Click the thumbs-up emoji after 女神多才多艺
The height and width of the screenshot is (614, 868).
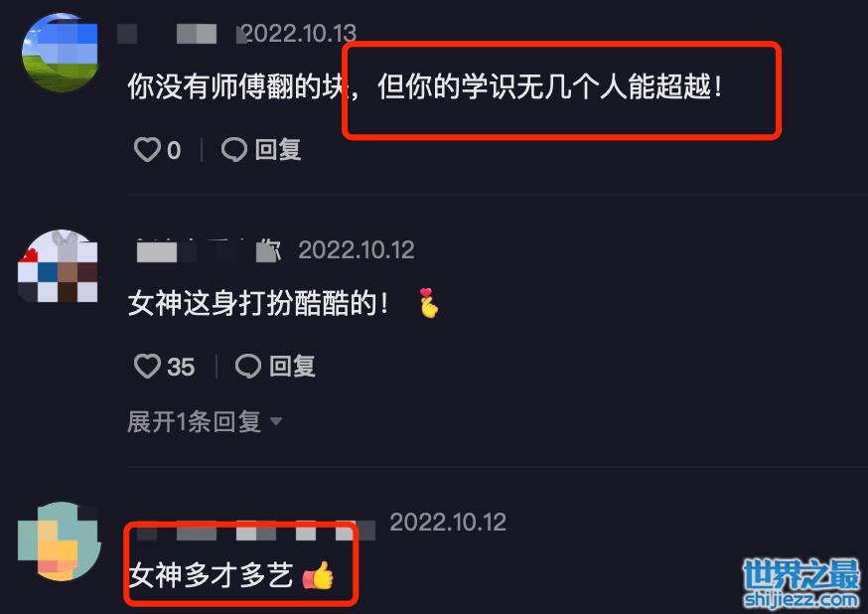[x=319, y=576]
